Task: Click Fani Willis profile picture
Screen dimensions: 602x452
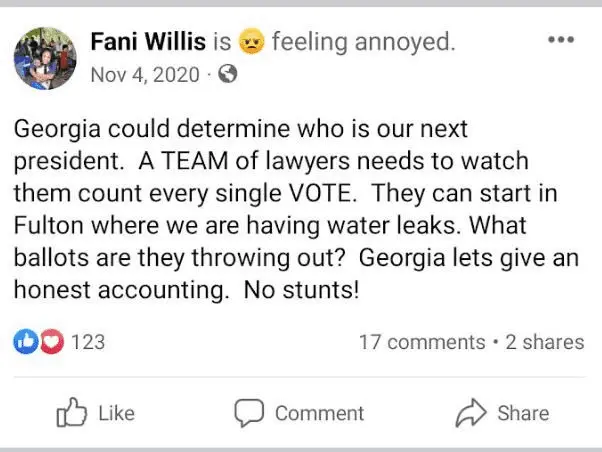Action: tap(45, 57)
